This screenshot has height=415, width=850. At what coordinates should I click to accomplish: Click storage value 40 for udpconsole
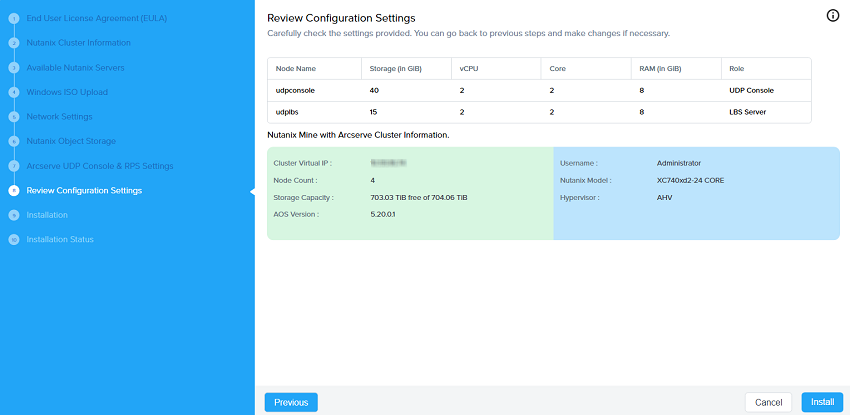coord(374,90)
